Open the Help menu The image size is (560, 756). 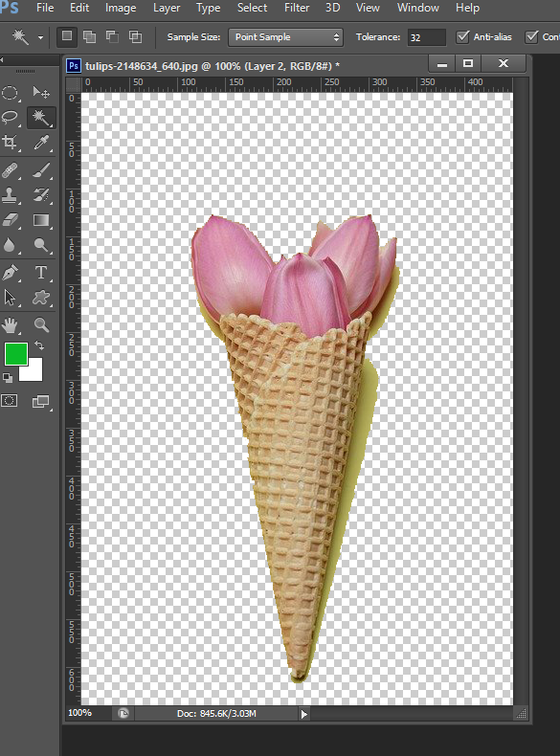[x=467, y=8]
